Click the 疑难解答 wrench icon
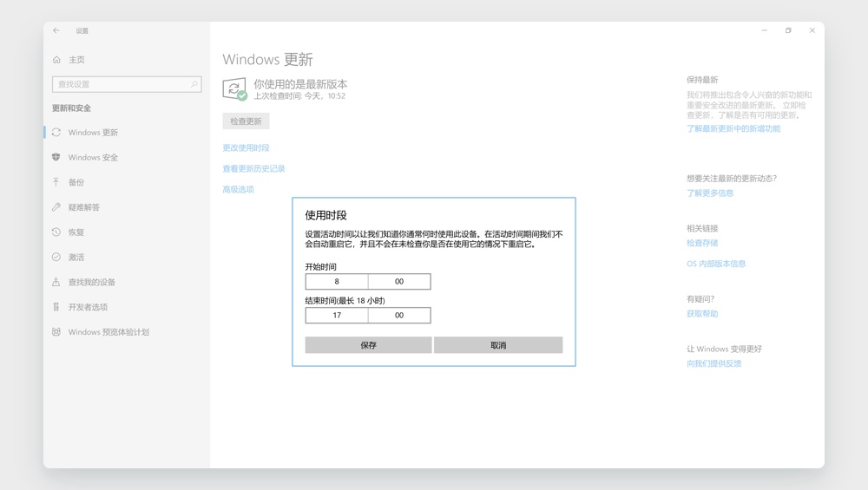 coord(56,206)
